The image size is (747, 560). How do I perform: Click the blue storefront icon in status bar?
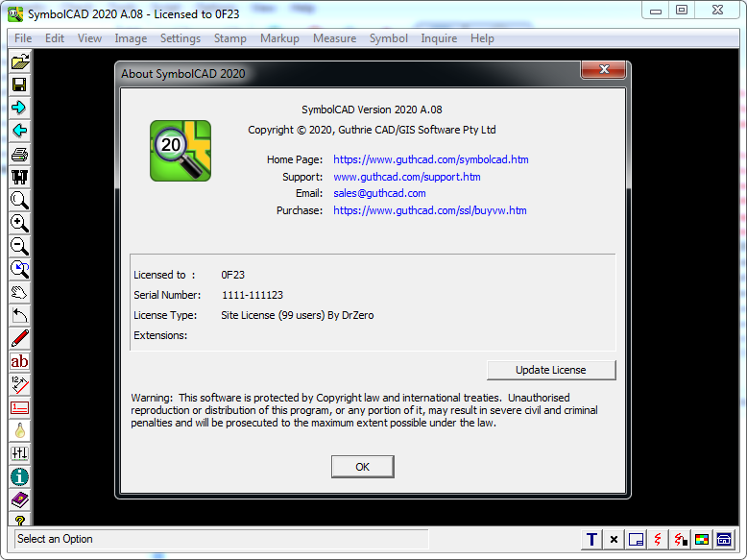tap(724, 540)
